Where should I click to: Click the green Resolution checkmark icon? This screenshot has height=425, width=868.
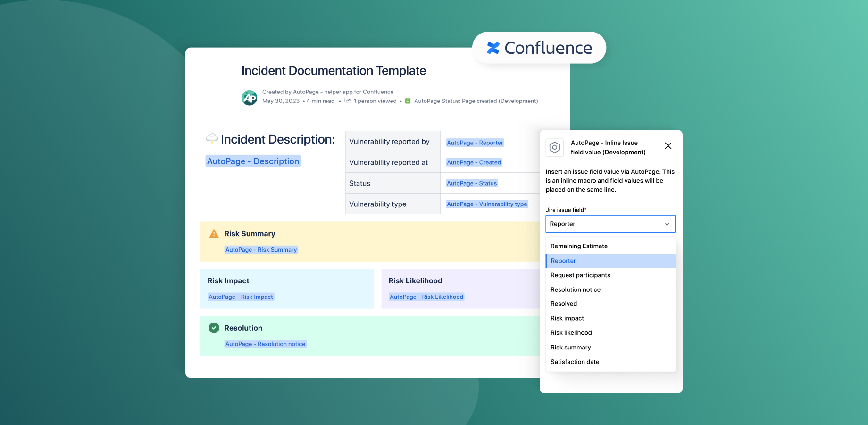coord(214,328)
